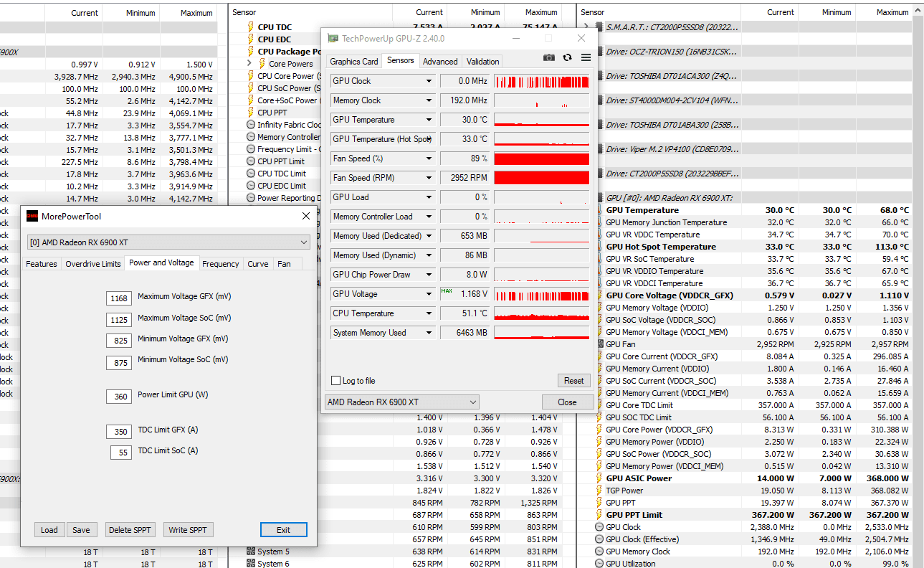The width and height of the screenshot is (924, 568).
Task: Click the GPU-Z title bar app icon
Action: point(333,39)
